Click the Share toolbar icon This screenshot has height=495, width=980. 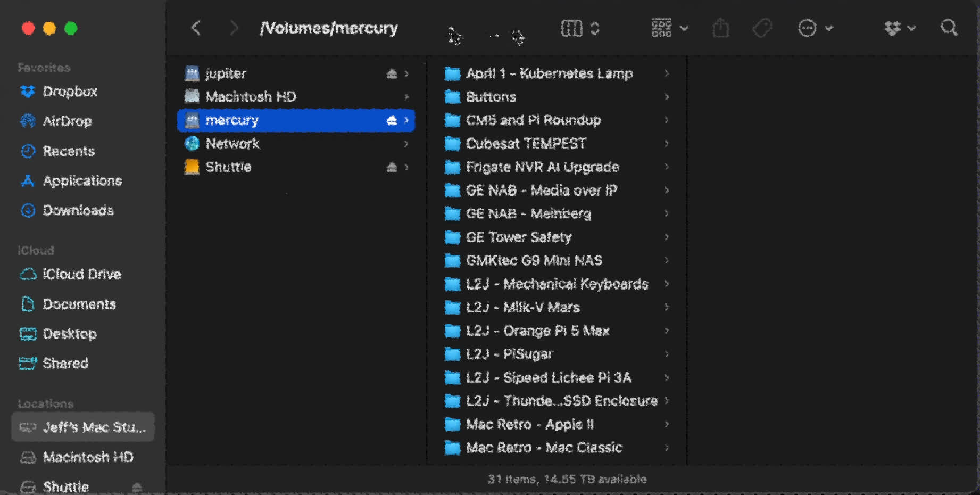click(x=721, y=28)
